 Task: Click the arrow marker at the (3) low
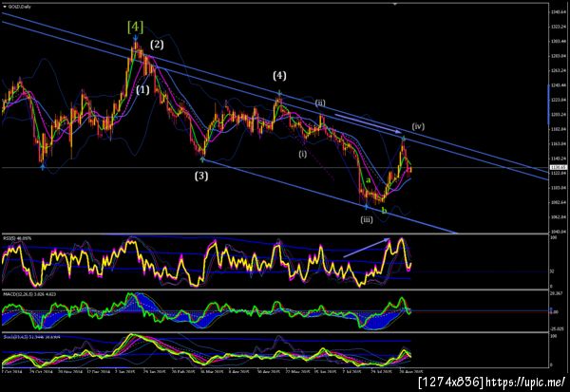[202, 159]
